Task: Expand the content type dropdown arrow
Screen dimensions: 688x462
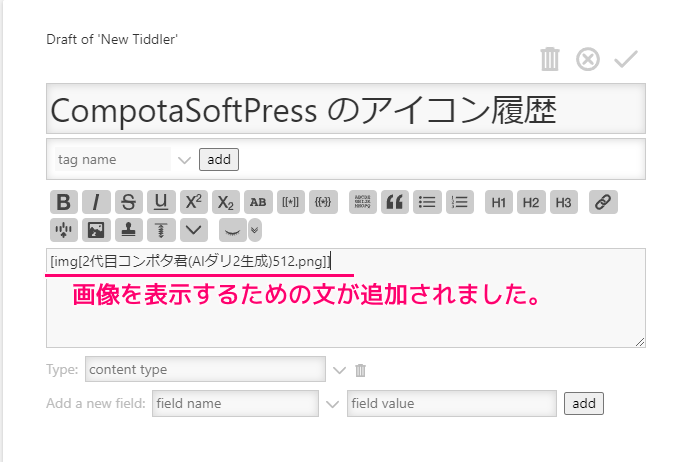Action: click(339, 370)
